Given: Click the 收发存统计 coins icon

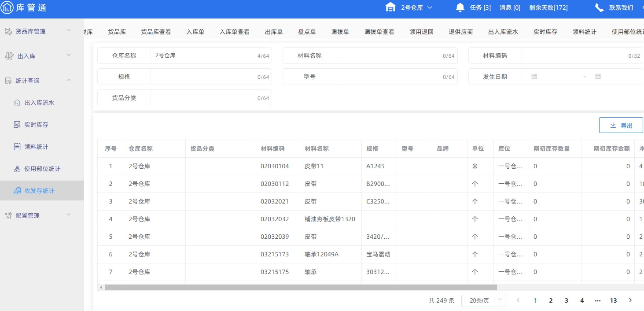Looking at the screenshot, I should tap(17, 191).
